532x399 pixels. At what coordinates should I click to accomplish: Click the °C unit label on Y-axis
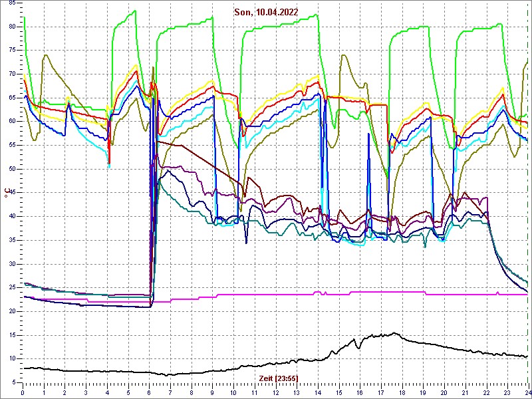[7, 194]
